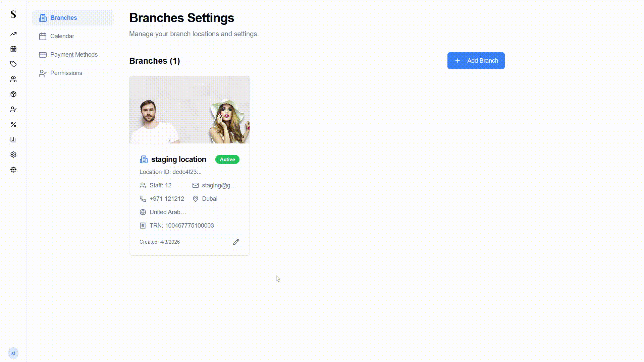The height and width of the screenshot is (362, 644).
Task: Open the analytics trend icon in sidebar
Action: point(13,34)
